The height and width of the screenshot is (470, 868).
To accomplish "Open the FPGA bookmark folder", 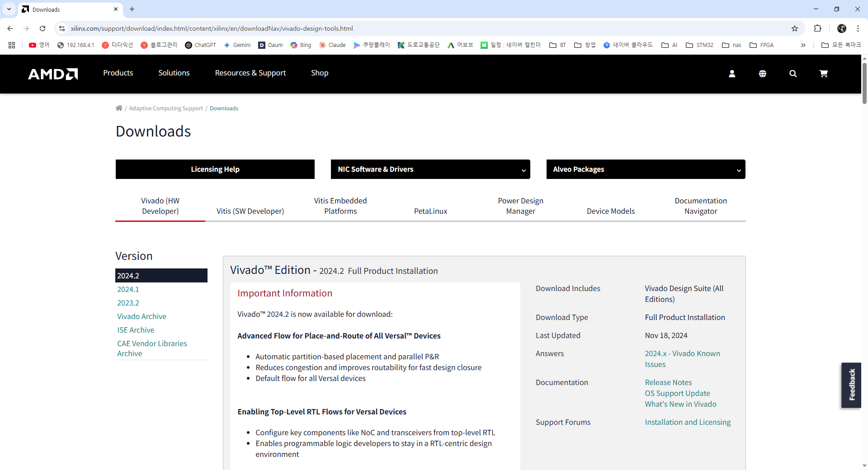I will (762, 45).
